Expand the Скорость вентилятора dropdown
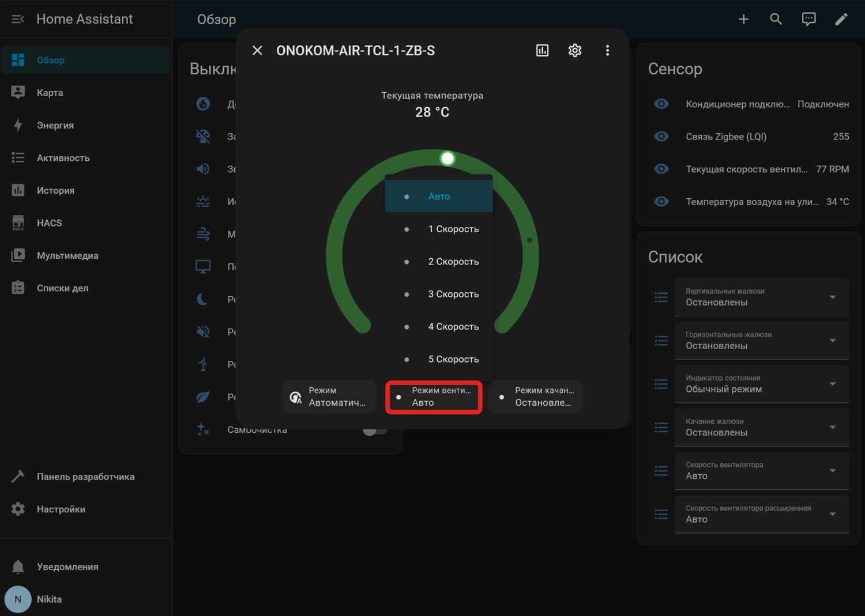865x616 pixels. 762,471
